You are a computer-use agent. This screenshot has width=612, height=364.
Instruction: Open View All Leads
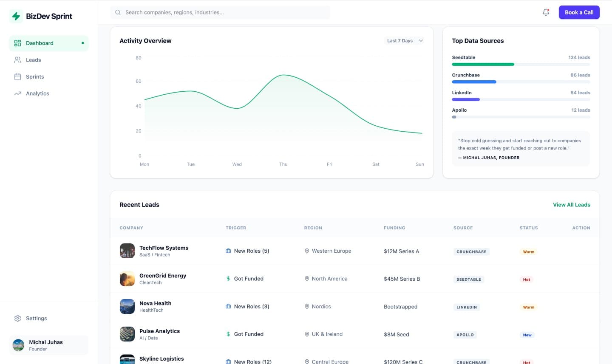pos(572,205)
